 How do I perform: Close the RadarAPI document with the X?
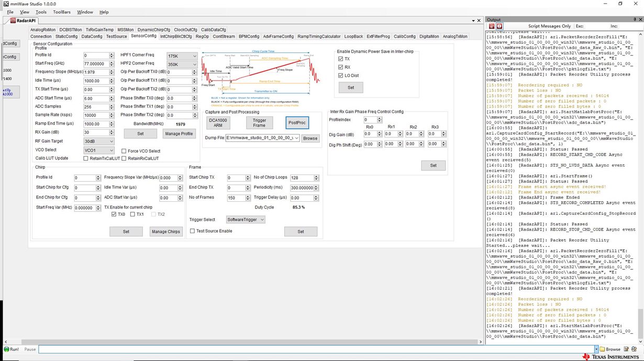(479, 20)
